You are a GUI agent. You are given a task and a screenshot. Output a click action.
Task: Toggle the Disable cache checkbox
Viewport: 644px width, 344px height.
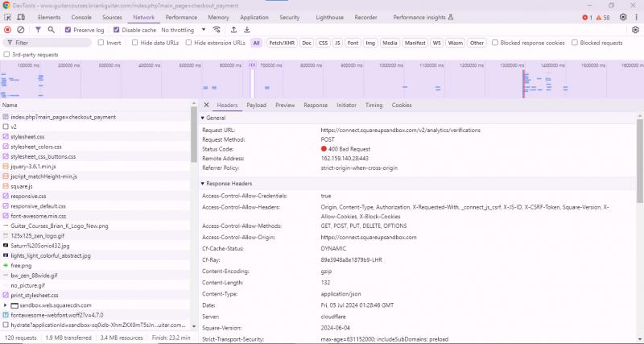click(116, 30)
